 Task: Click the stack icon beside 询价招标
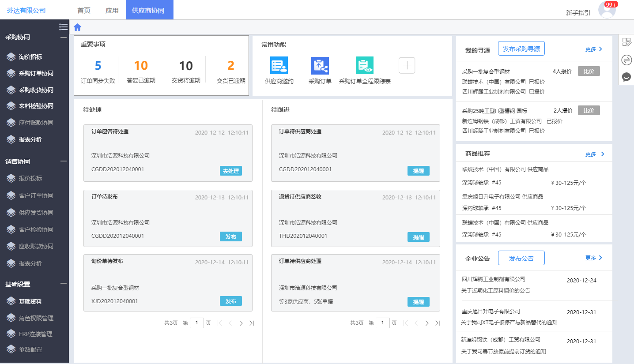pos(11,57)
